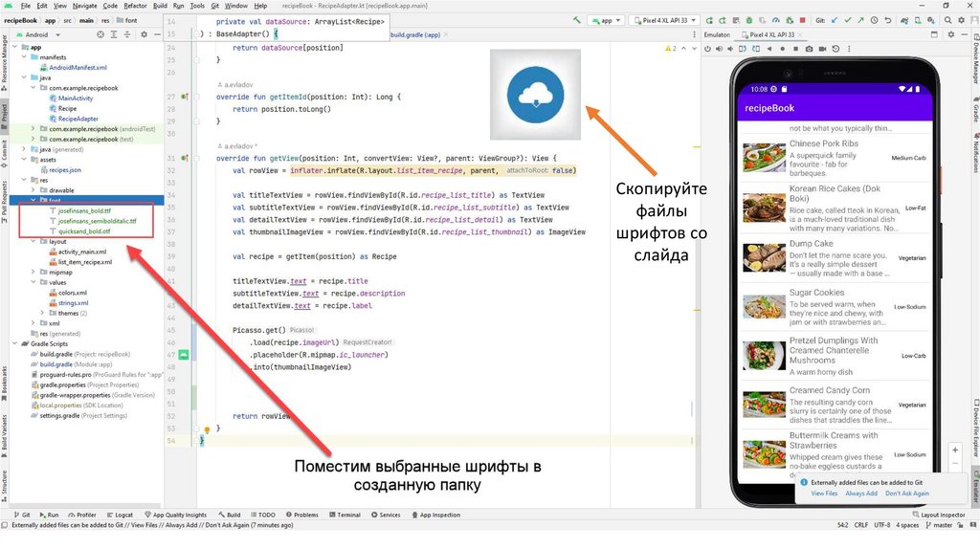Click the project panel settings gear
Viewport: 980px width, 549px height.
click(x=144, y=34)
